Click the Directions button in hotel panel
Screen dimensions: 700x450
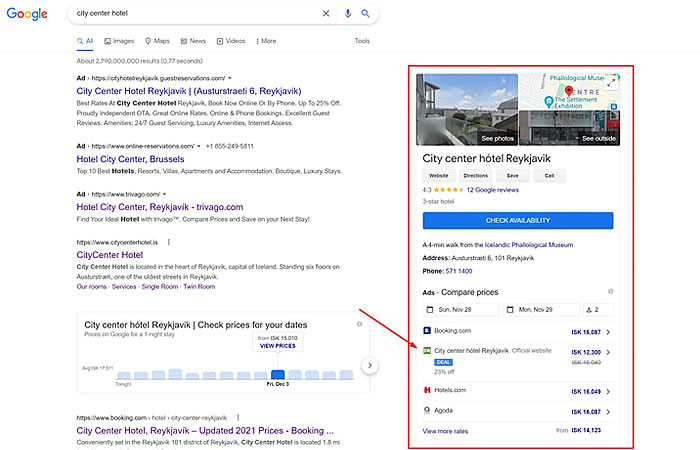click(475, 175)
